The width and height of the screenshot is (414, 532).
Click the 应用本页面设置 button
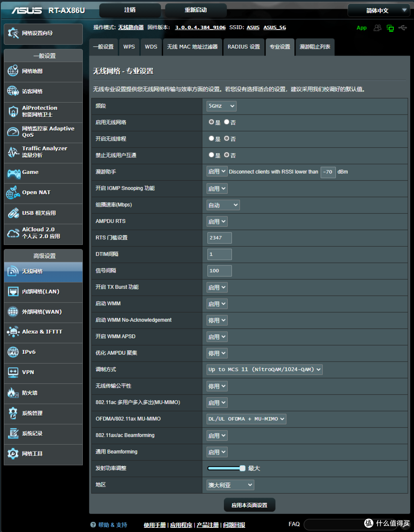click(250, 505)
